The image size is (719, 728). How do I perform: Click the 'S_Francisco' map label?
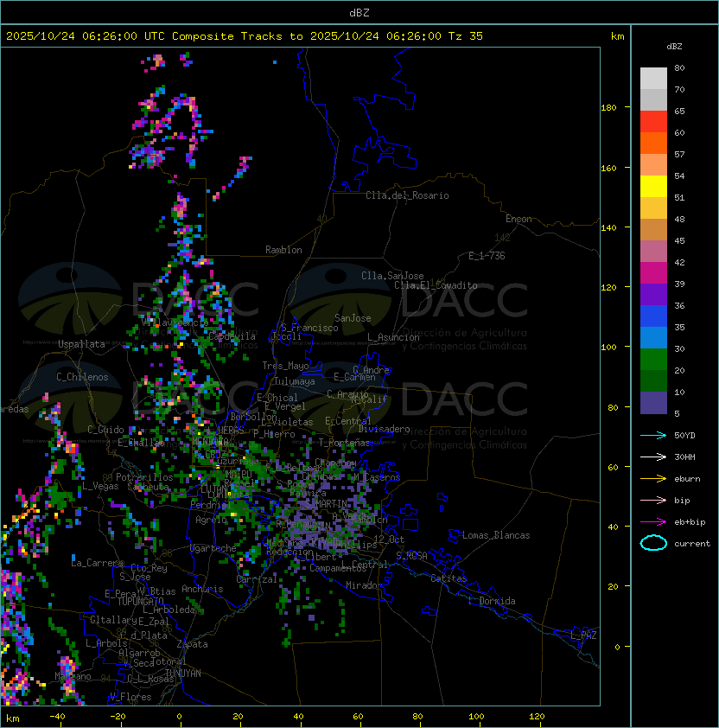coord(309,328)
